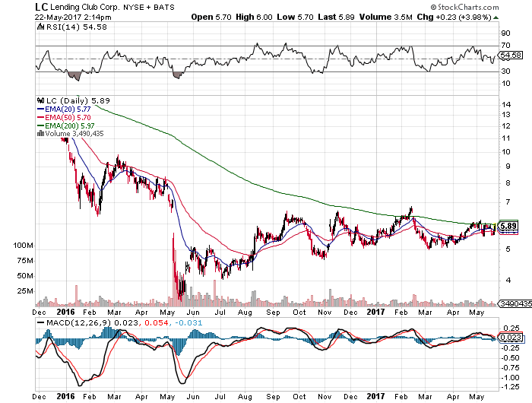The width and height of the screenshot is (532, 403).
Task: Click the 90 level on RSI axis
Action: pos(505,33)
